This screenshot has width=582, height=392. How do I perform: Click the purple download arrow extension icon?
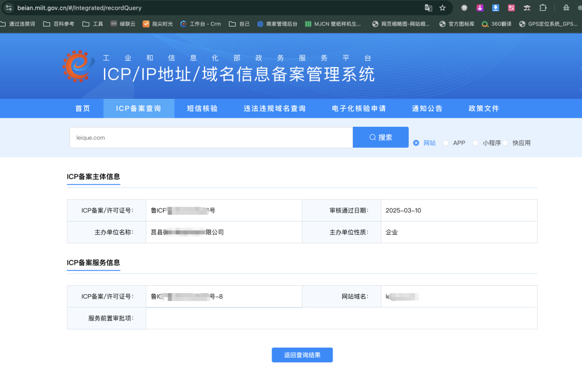480,8
